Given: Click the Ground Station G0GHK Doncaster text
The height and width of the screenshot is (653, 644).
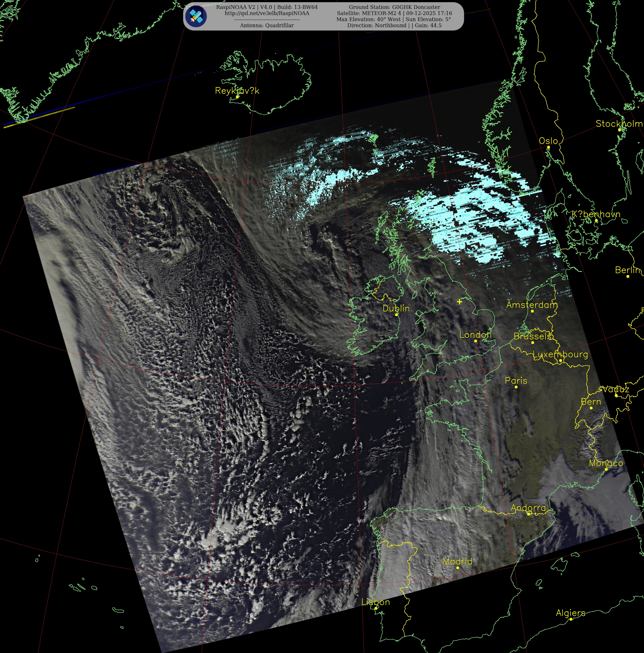Looking at the screenshot, I should 394,7.
